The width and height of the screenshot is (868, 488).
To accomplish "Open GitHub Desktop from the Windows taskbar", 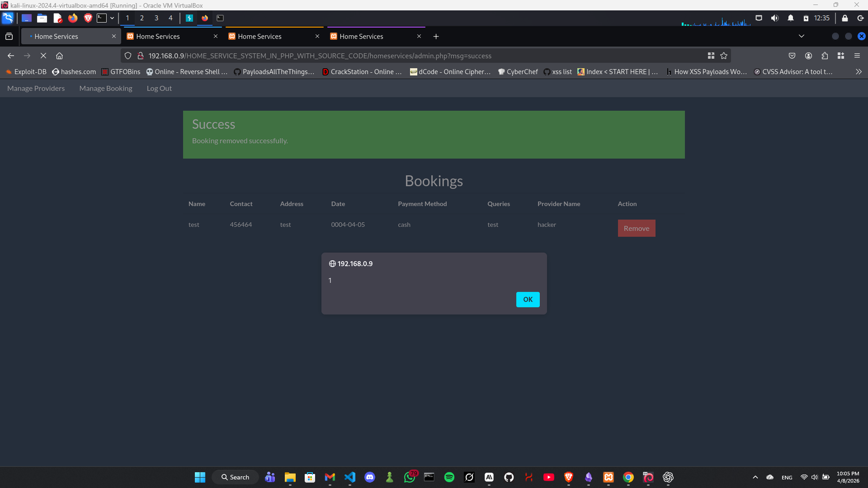I will [x=509, y=477].
